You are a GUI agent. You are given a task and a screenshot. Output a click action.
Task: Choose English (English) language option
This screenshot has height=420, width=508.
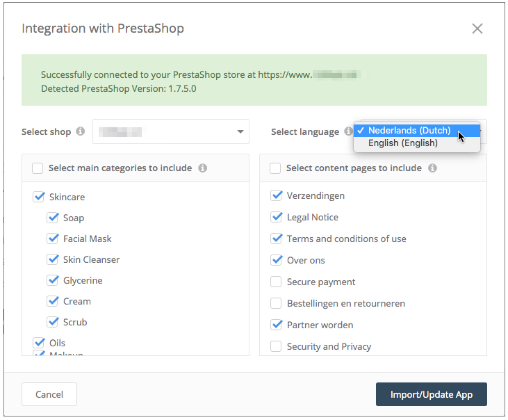point(403,143)
